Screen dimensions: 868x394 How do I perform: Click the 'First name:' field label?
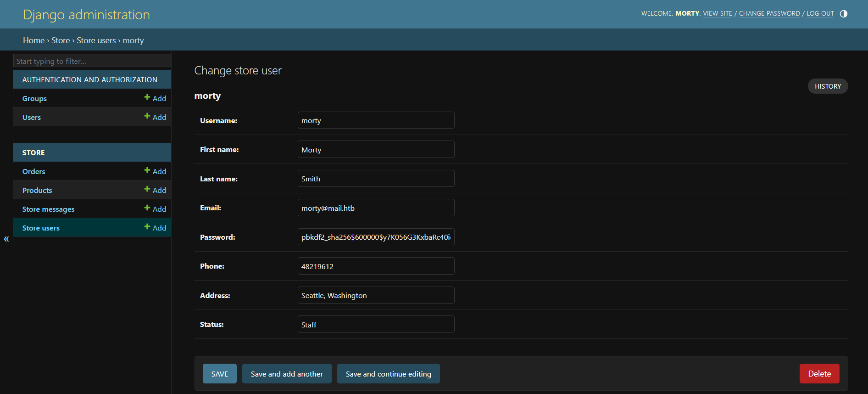click(219, 149)
